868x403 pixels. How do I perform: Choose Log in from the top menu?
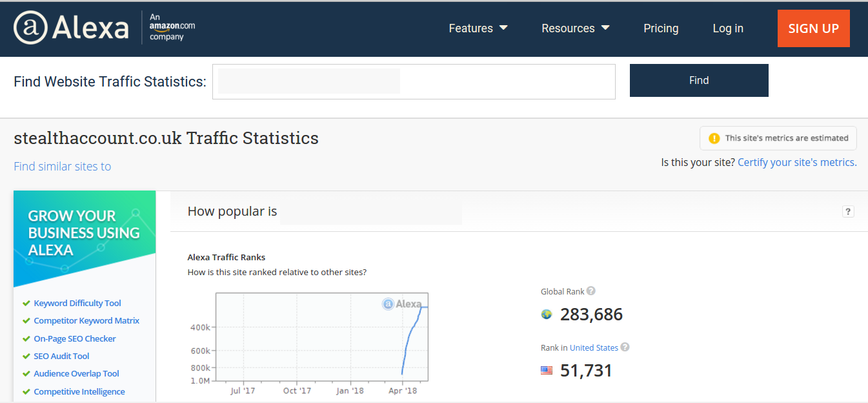pyautogui.click(x=727, y=28)
